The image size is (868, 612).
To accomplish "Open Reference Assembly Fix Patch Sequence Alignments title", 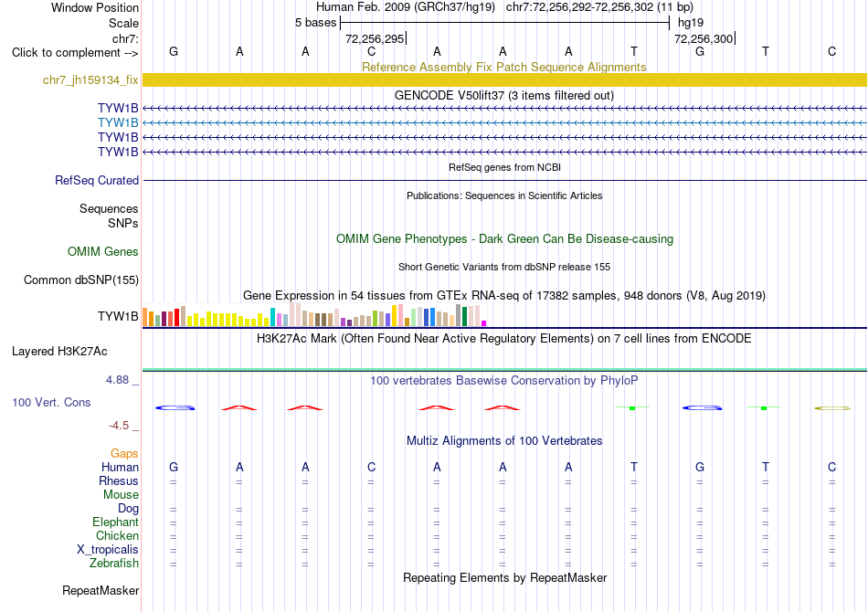I will (x=504, y=67).
